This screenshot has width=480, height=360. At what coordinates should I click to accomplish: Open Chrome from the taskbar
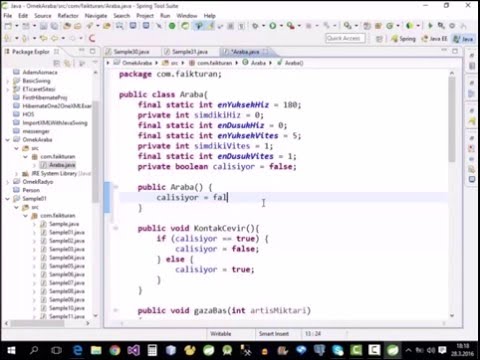(115, 350)
